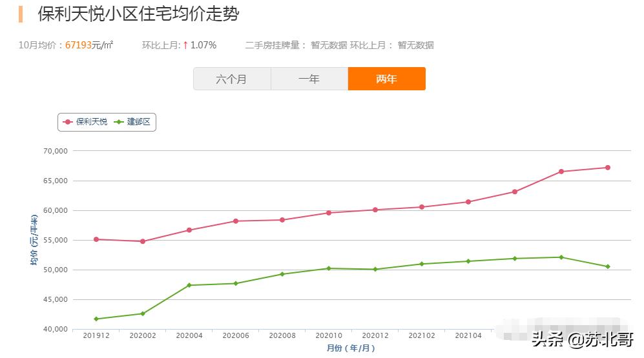Click the 保利天悦 data point at 202008
The width and height of the screenshot is (644, 358).
click(x=282, y=220)
